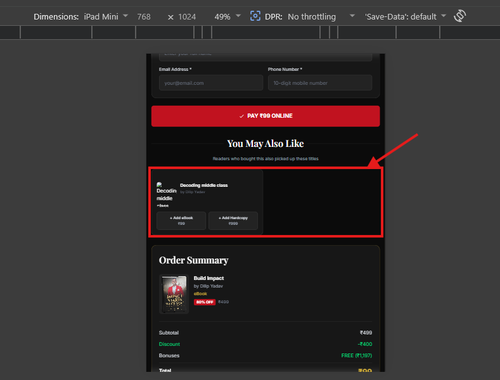Screen dimensions: 500x380
Task: Click the Email Address input field
Action: point(211,83)
